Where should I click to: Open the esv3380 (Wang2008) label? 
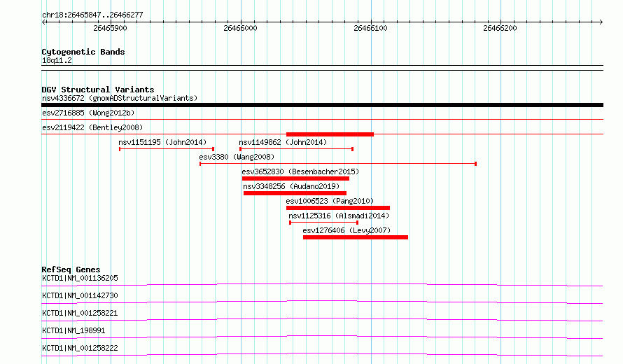tap(237, 157)
